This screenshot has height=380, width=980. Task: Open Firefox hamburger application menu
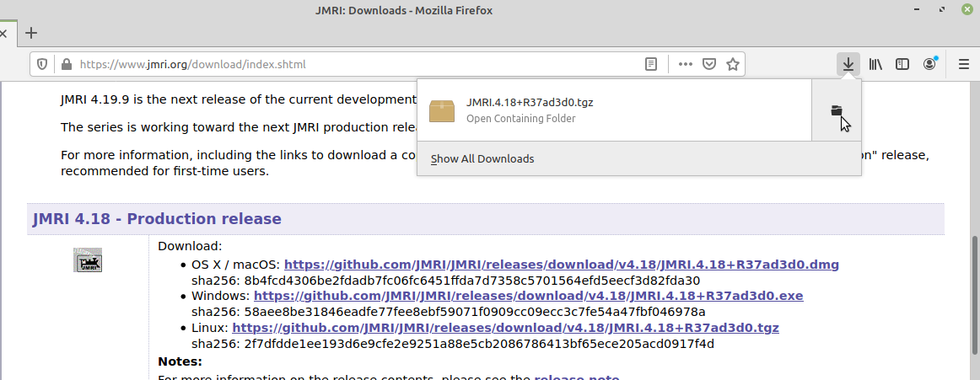point(964,64)
